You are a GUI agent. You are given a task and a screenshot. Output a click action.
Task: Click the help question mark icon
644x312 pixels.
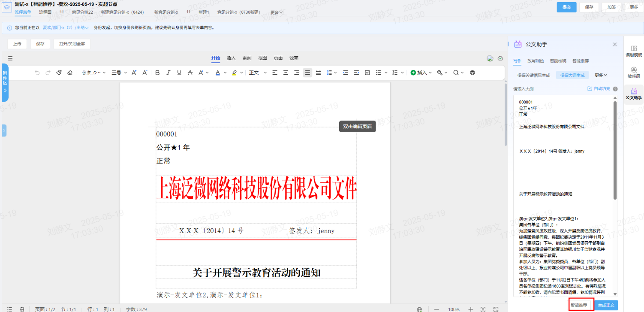[x=615, y=89]
